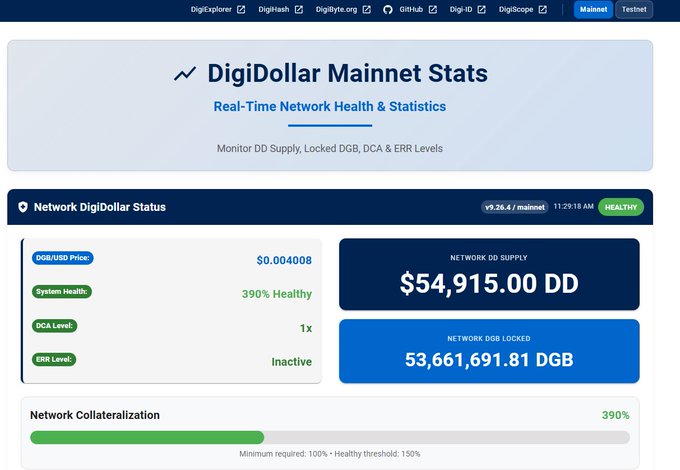
Task: Switch to the Mainnet network
Action: click(x=593, y=10)
